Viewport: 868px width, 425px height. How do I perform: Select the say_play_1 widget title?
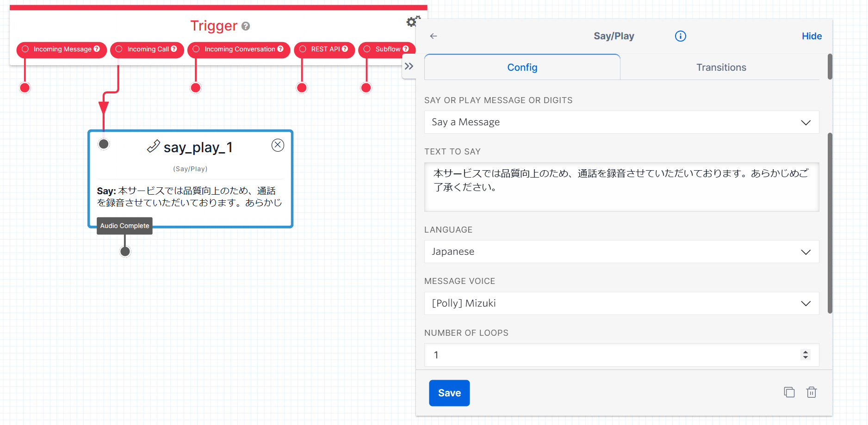tap(198, 147)
